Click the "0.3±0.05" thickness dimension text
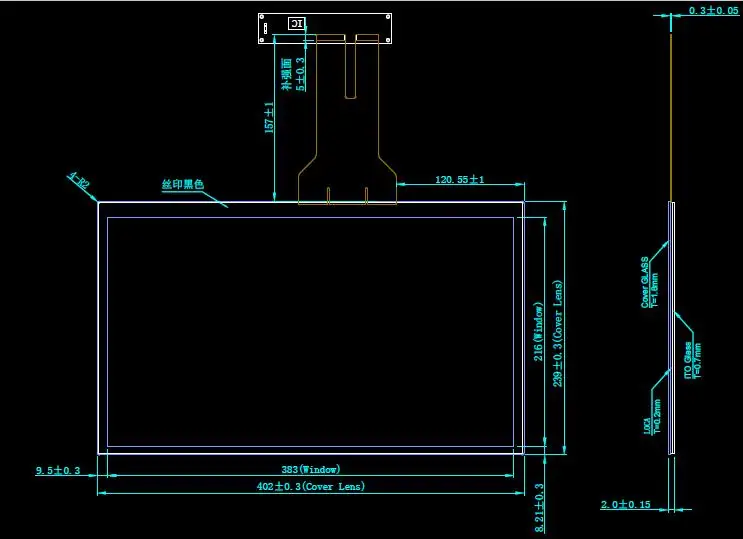This screenshot has width=743, height=539. pos(713,10)
